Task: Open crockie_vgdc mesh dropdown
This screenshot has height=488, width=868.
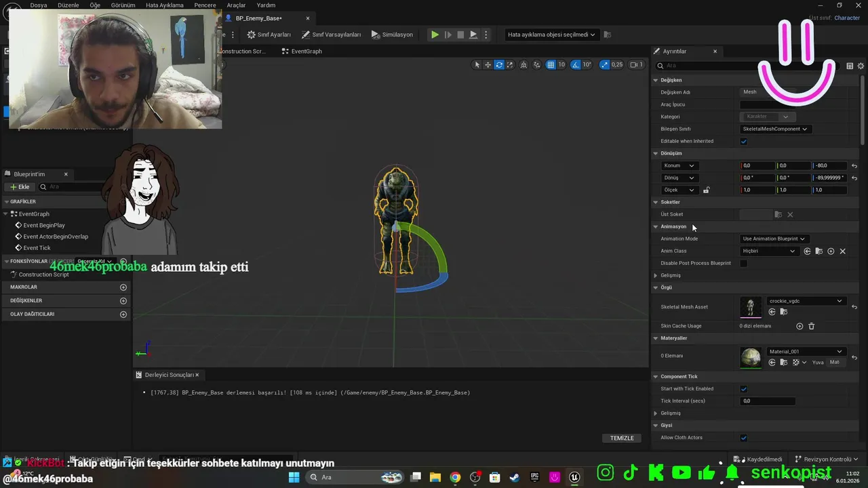Action: coord(806,301)
